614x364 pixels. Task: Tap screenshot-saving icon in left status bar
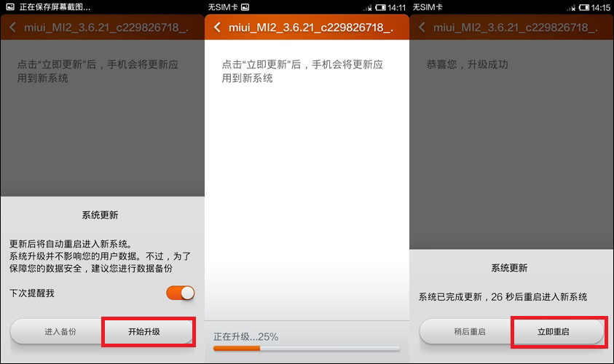(x=10, y=7)
